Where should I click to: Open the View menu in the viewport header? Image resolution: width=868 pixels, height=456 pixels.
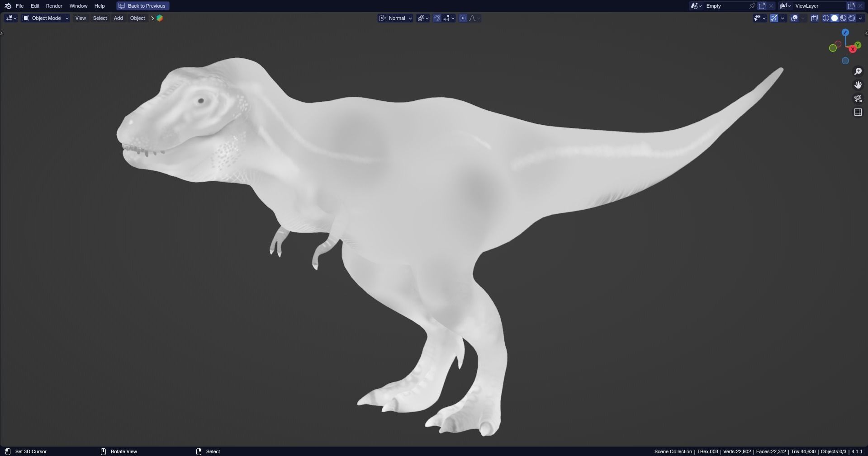point(81,18)
